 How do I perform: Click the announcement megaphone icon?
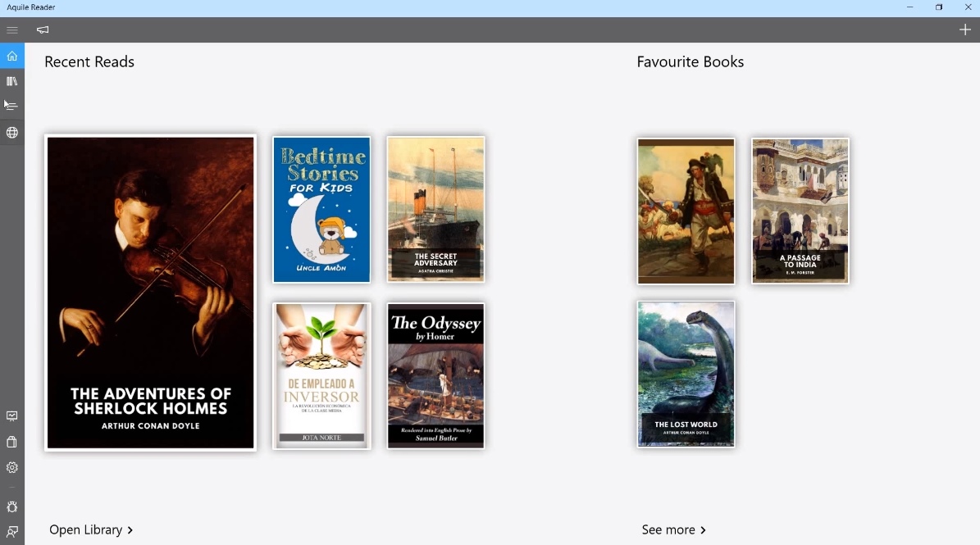point(42,30)
